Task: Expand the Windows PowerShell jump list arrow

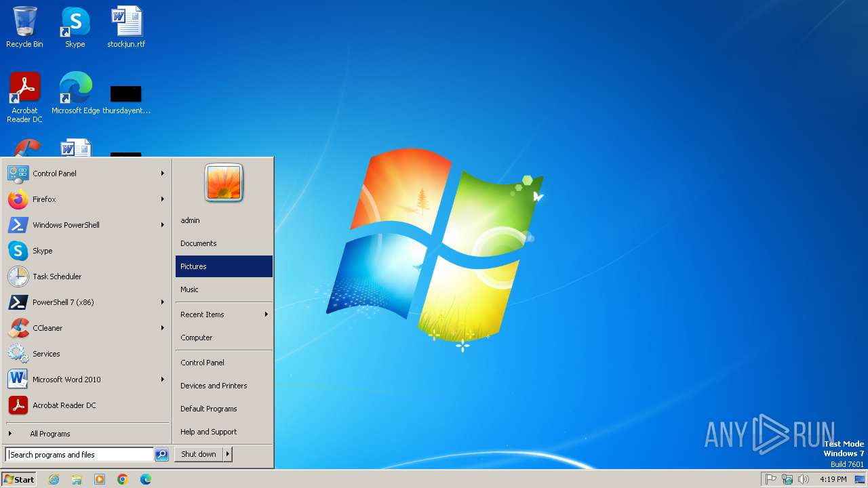Action: point(163,225)
